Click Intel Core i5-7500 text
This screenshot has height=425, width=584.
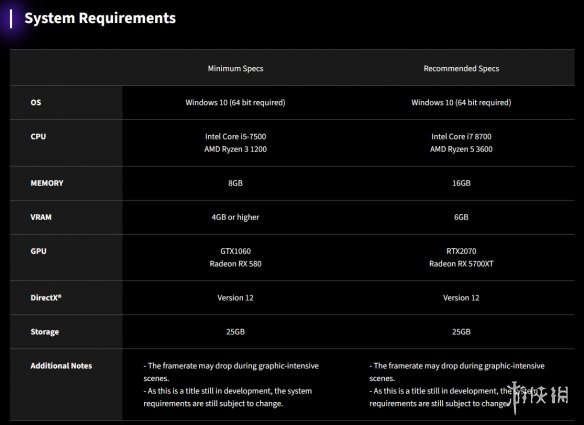click(x=235, y=136)
